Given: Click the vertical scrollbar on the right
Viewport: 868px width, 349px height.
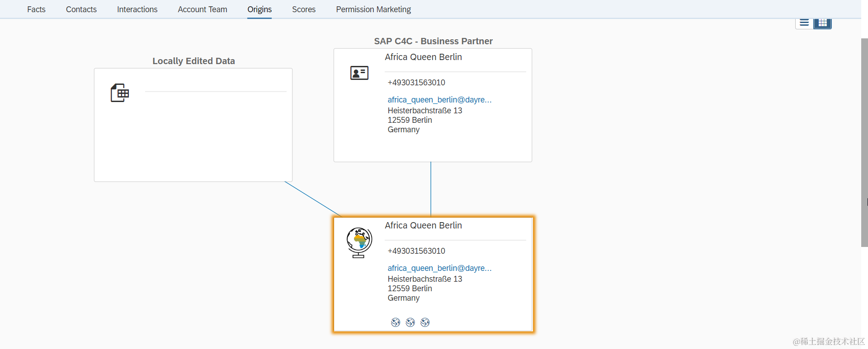Looking at the screenshot, I should 864,142.
